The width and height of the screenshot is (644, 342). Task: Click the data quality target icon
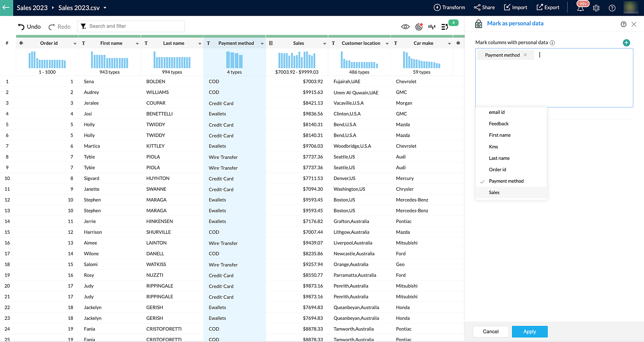419,27
